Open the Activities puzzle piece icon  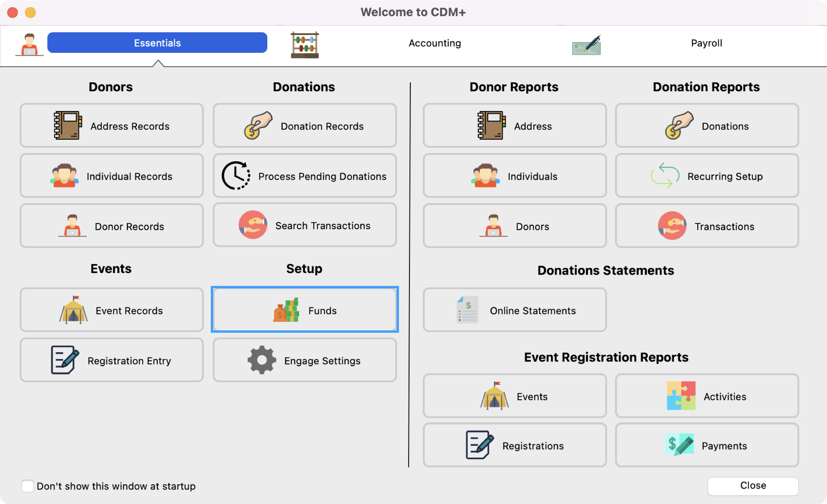pyautogui.click(x=681, y=396)
